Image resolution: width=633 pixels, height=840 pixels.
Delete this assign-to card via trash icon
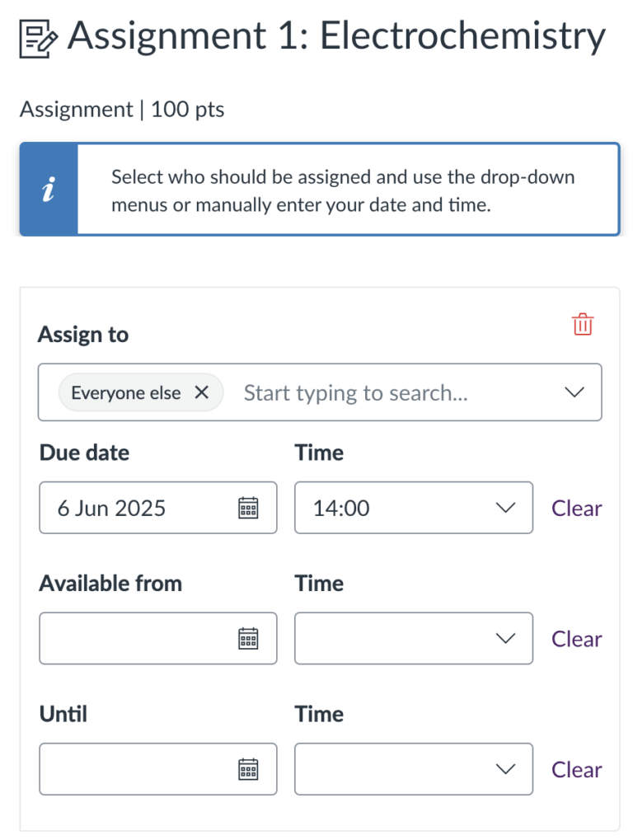click(x=582, y=324)
